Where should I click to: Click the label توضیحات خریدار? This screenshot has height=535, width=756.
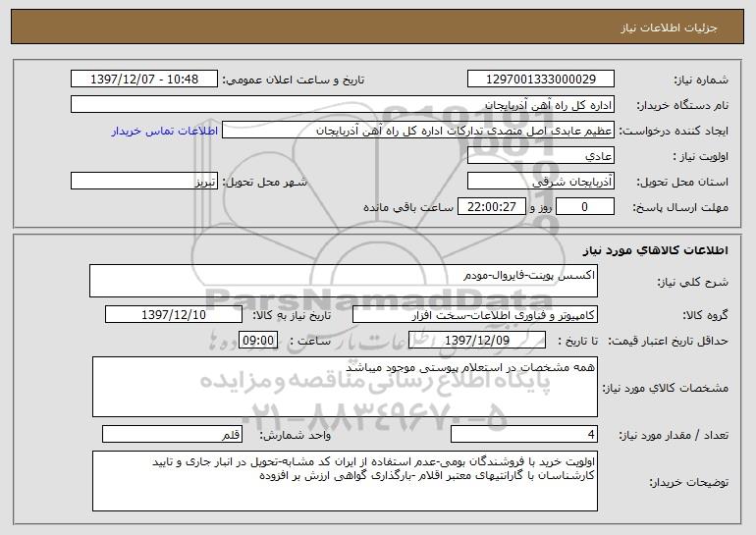click(688, 481)
